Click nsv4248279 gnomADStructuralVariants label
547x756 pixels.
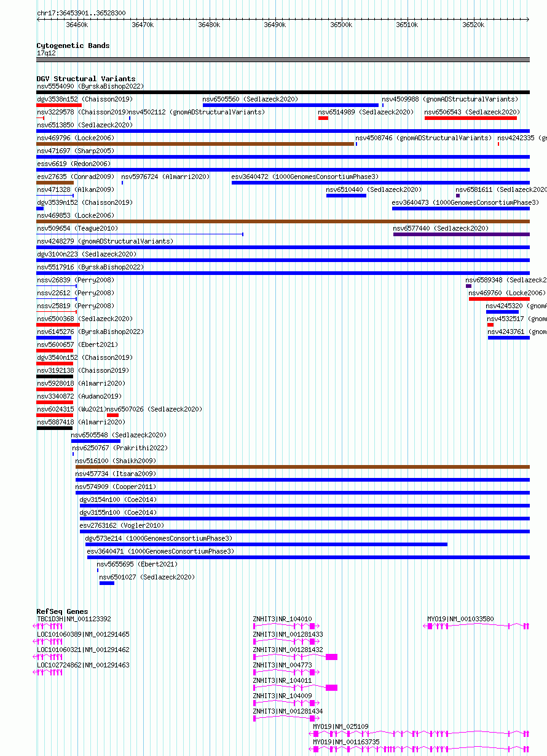105,241
